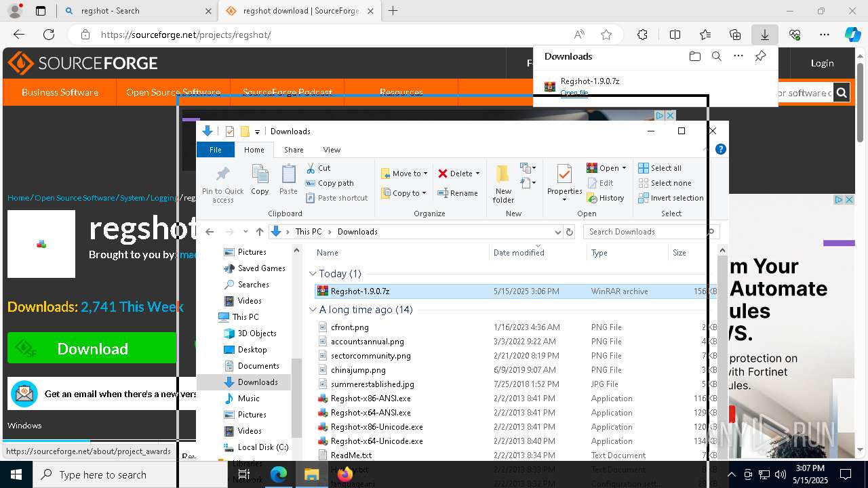Switch to Explorer View tab

[x=332, y=150]
